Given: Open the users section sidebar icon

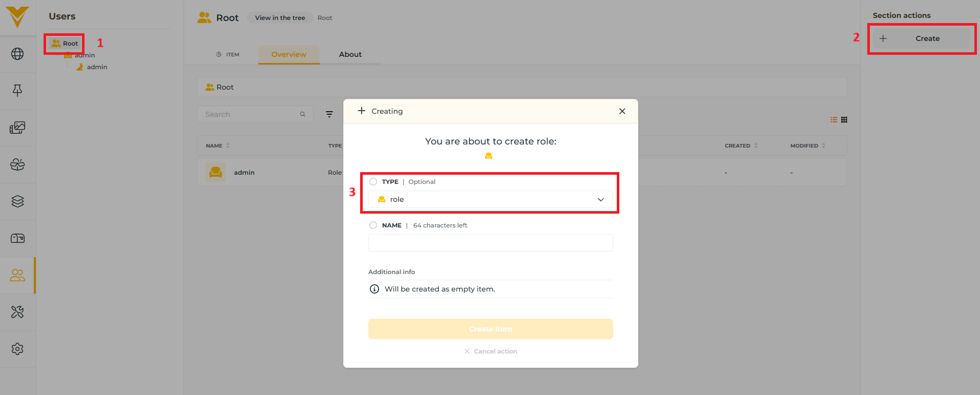Looking at the screenshot, I should point(17,276).
